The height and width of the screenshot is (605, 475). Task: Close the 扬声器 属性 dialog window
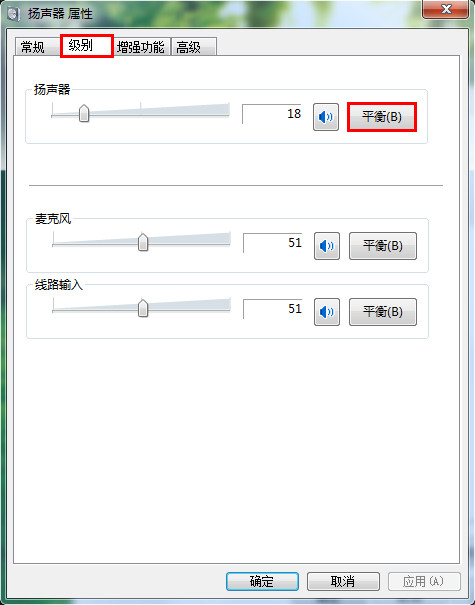pyautogui.click(x=446, y=8)
